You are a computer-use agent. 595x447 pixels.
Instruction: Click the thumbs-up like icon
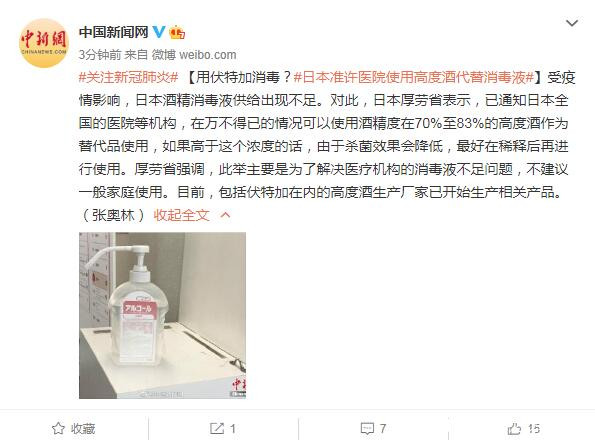tap(514, 429)
